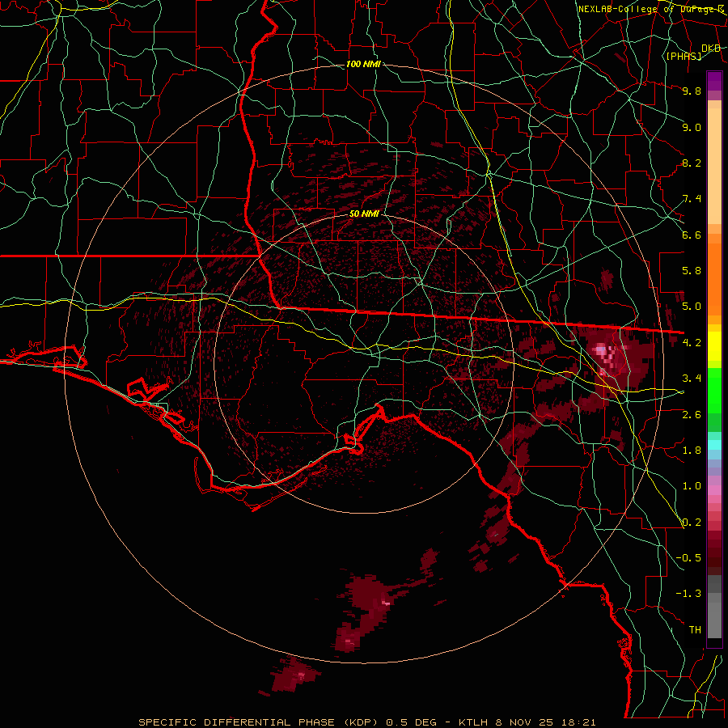728x728 pixels.
Task: Pick the yellow segment of the color bar
Action: [714, 346]
